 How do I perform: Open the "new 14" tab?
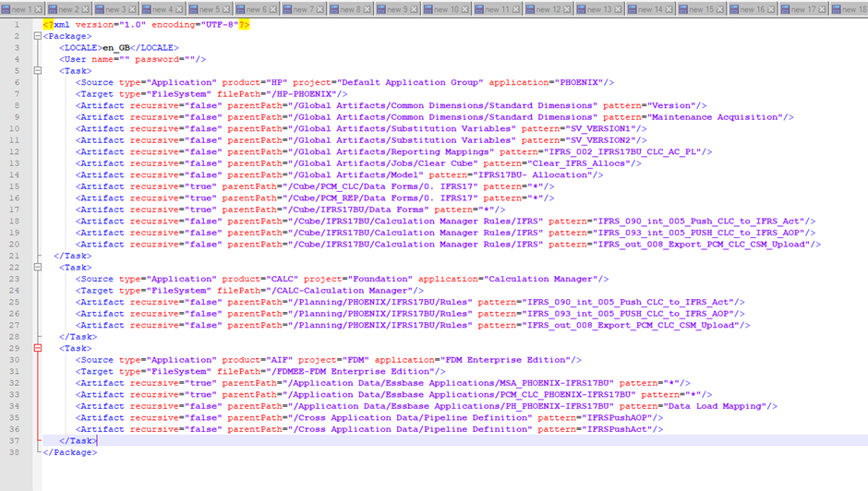tap(650, 9)
